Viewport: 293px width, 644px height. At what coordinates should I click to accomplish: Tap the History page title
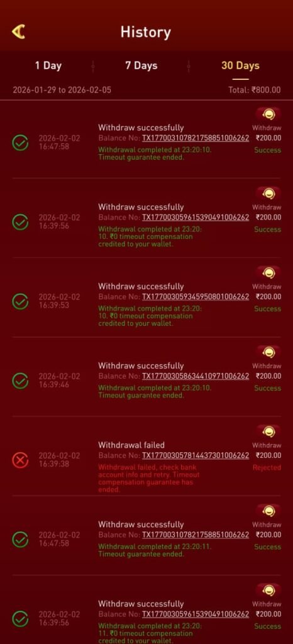click(146, 32)
